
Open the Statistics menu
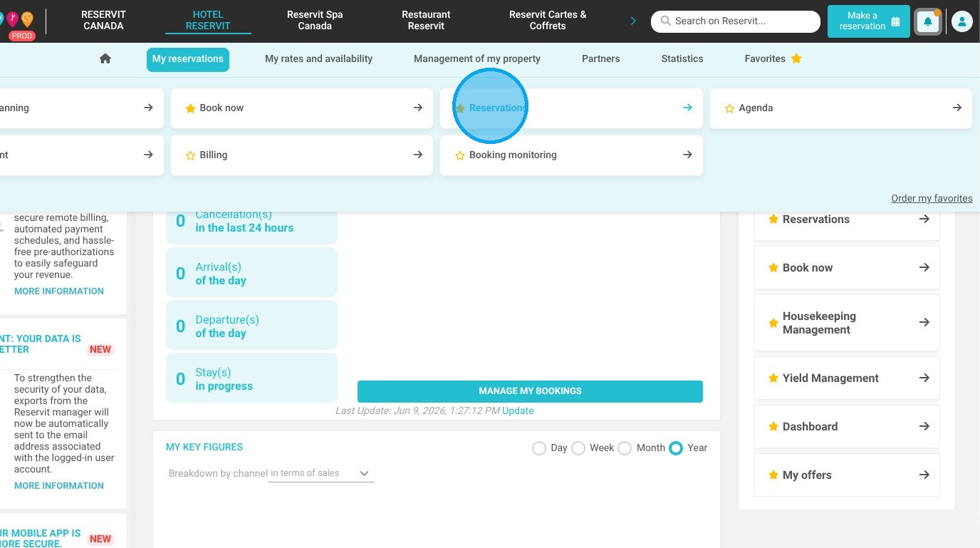click(682, 59)
